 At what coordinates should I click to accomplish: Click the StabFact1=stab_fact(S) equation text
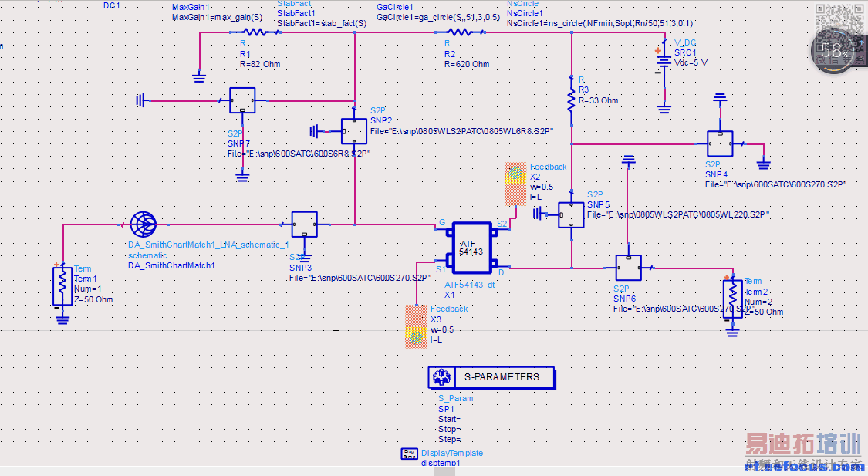tap(322, 23)
